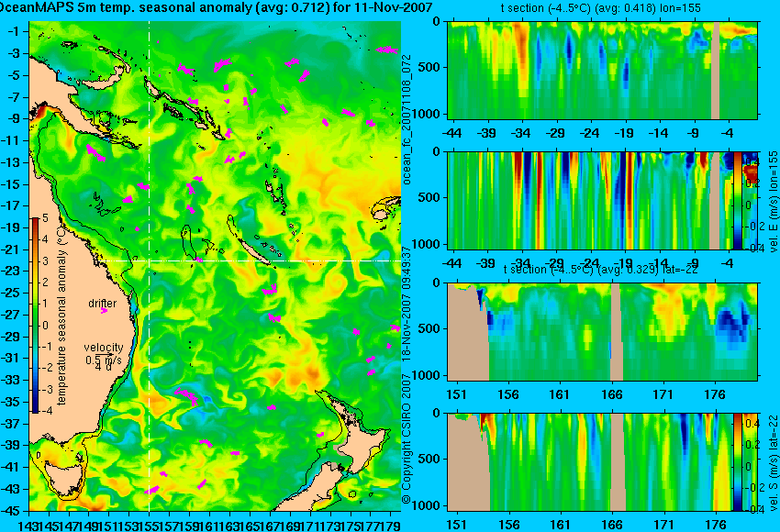
Task: Click the southward velocity color bar beside lat=-22 panel
Action: (738, 462)
